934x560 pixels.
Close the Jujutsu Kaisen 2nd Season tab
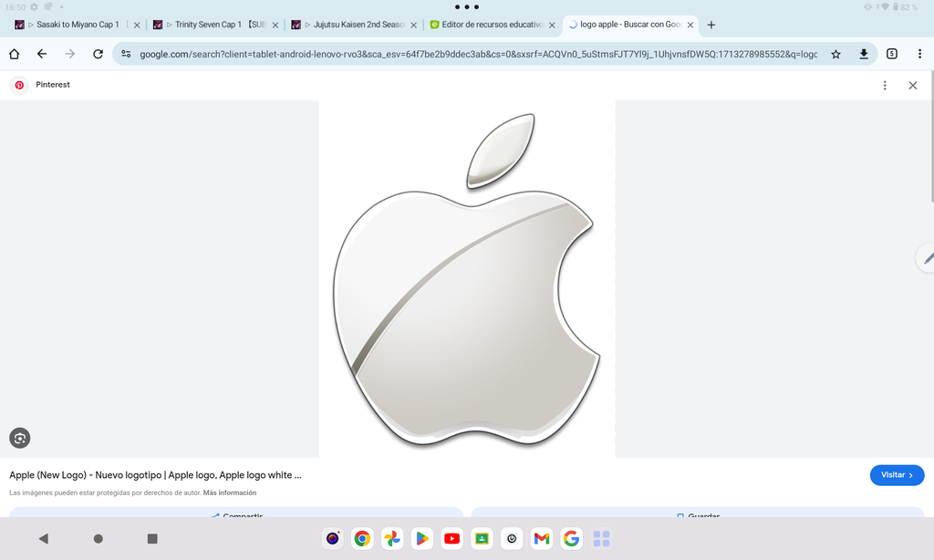[x=413, y=25]
